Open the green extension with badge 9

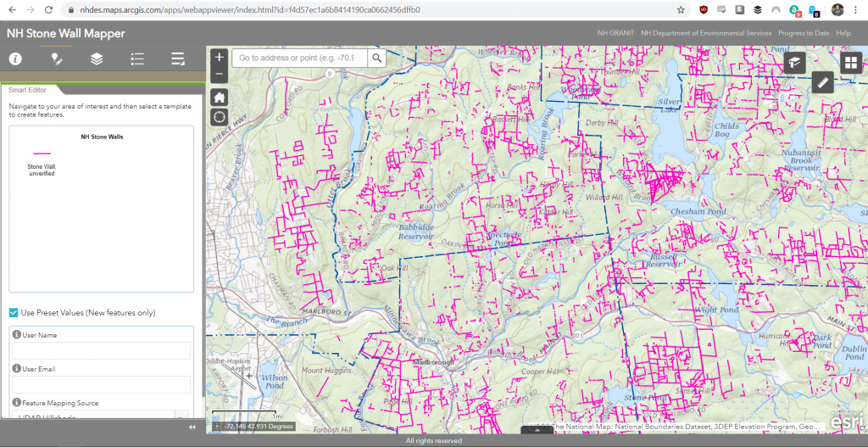(x=794, y=10)
